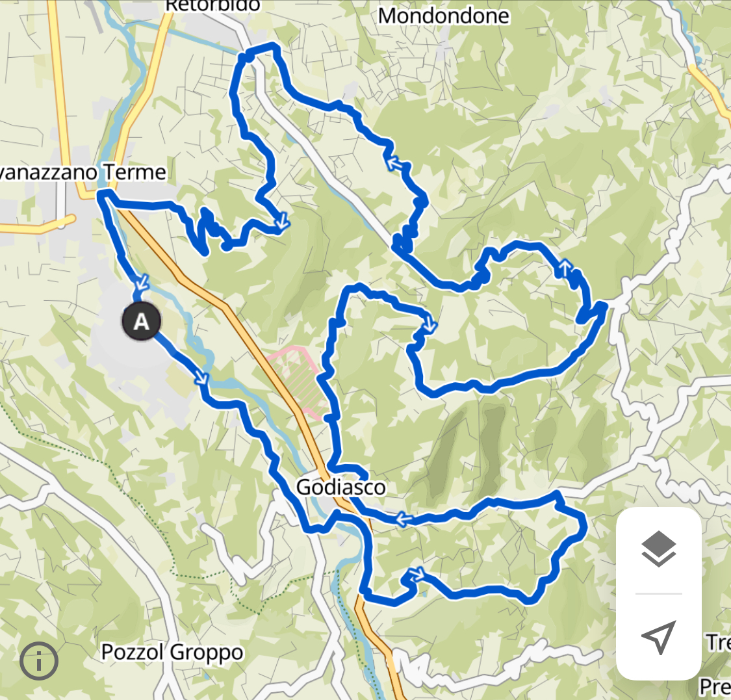Click the route arrow at the Rivanazzano loop tip
731x700 pixels.
coord(281,222)
